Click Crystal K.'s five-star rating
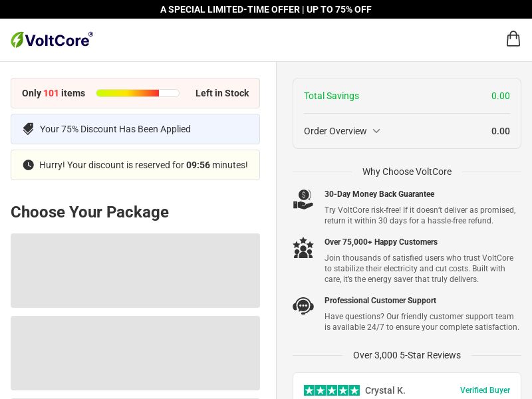532x399 pixels. point(332,390)
